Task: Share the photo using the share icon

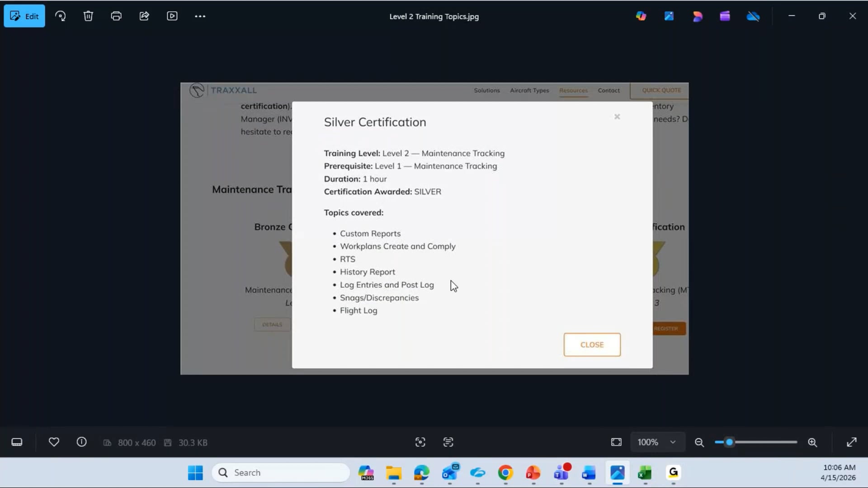Action: pyautogui.click(x=144, y=16)
